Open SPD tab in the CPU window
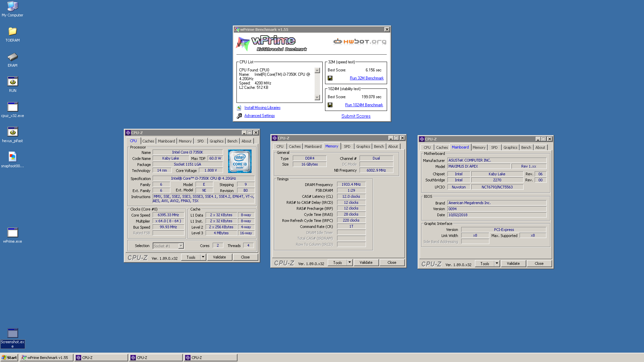 [x=201, y=141]
